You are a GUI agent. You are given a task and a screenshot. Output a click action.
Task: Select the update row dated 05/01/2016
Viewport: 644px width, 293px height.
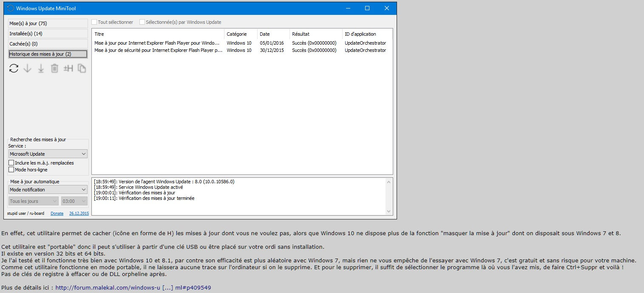[x=242, y=43]
